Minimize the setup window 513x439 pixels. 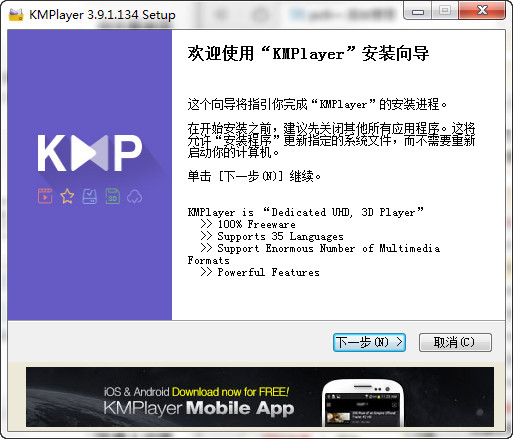point(417,11)
